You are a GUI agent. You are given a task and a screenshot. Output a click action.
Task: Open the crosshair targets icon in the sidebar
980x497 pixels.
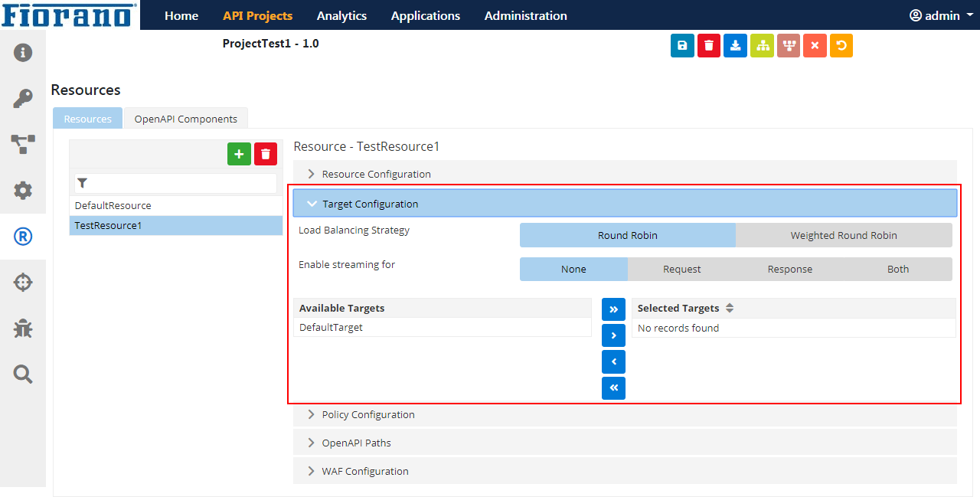[x=23, y=283]
